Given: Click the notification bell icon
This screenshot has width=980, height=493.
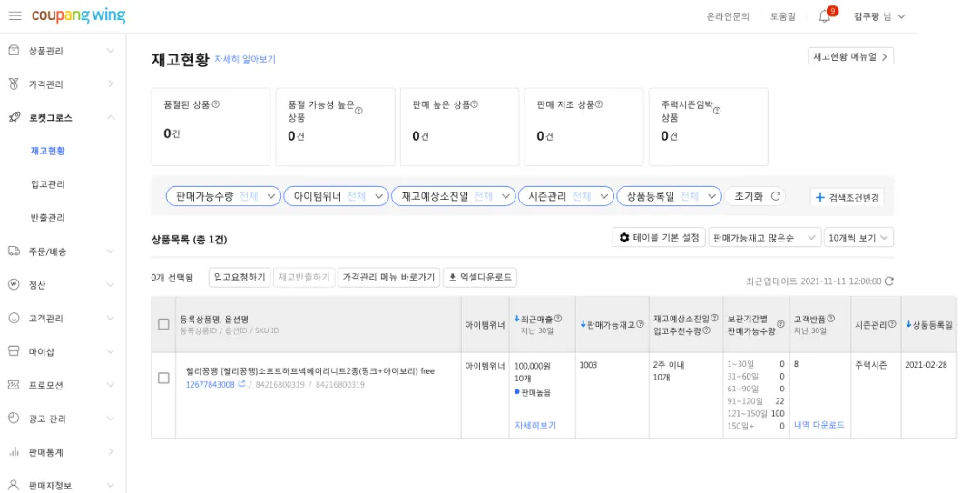Looking at the screenshot, I should click(824, 16).
